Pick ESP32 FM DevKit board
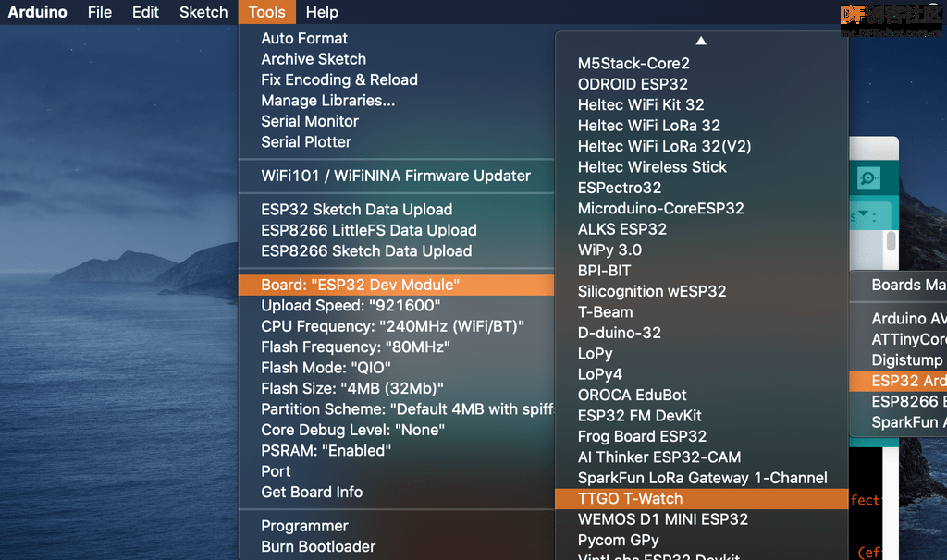 [702, 416]
